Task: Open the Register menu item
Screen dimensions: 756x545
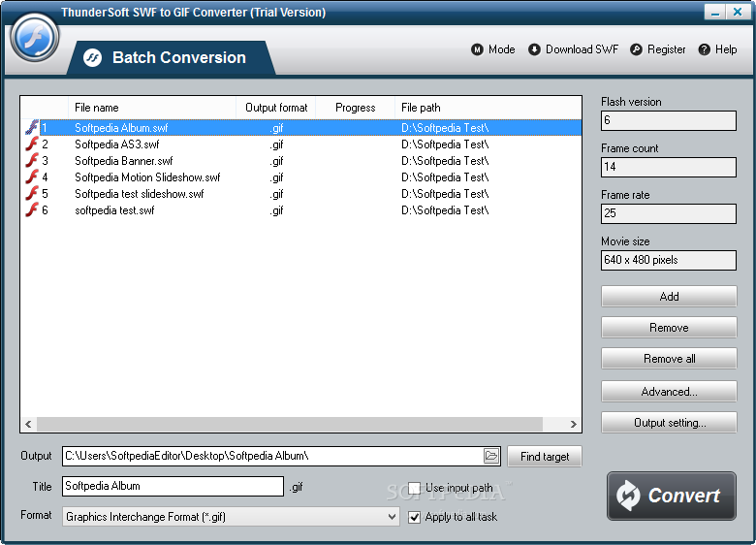Action: coord(658,49)
